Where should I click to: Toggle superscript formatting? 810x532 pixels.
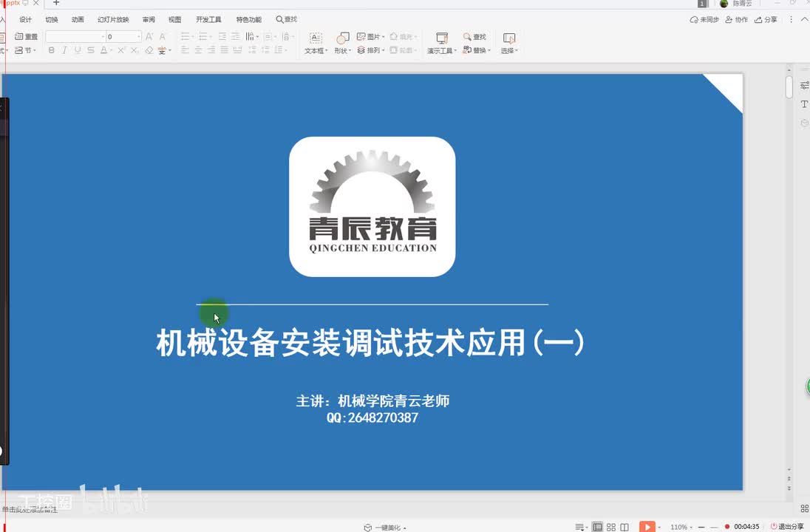121,50
